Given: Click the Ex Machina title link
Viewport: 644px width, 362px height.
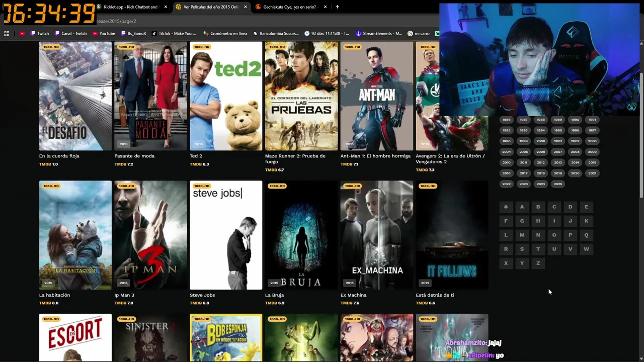Looking at the screenshot, I should [353, 295].
